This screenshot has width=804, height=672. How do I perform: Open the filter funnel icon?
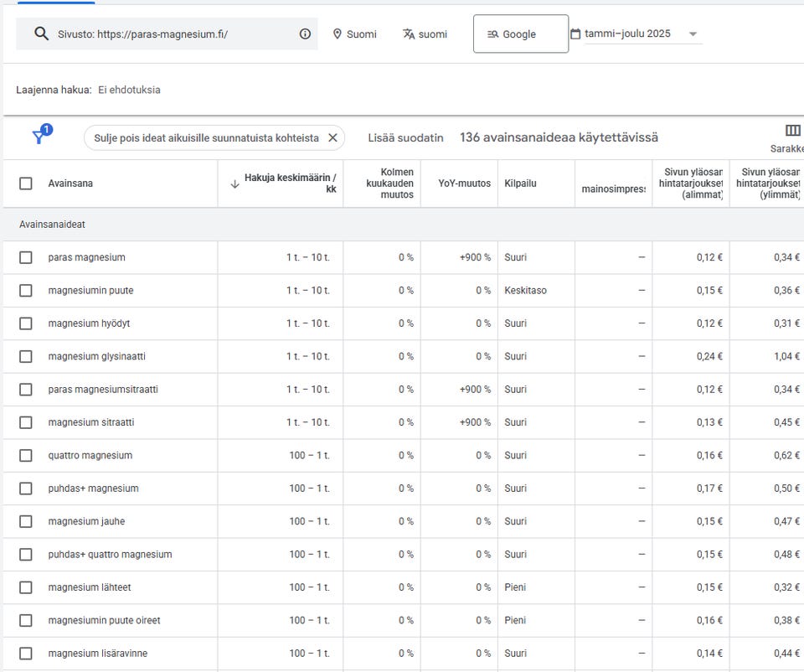coord(39,137)
